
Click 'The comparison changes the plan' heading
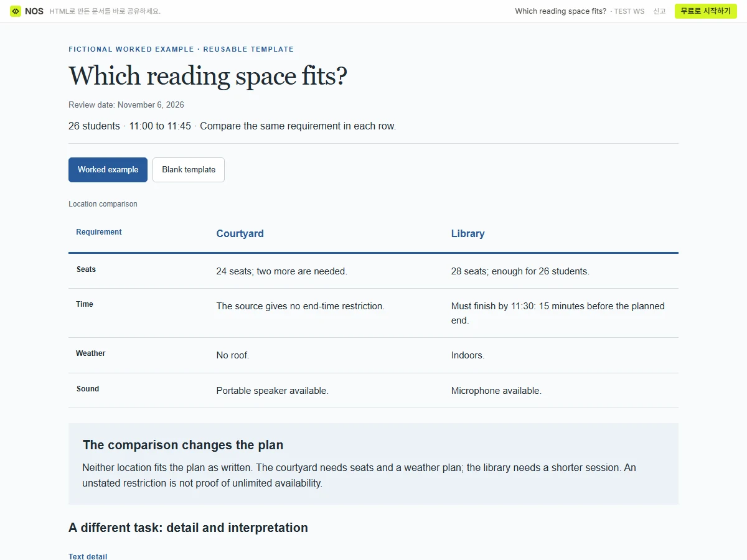tap(183, 446)
